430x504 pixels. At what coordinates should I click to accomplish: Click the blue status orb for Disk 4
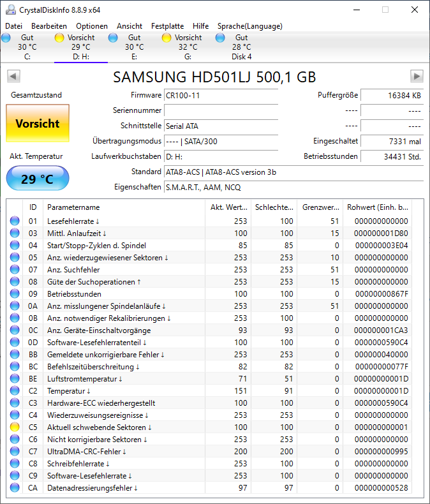[x=220, y=38]
